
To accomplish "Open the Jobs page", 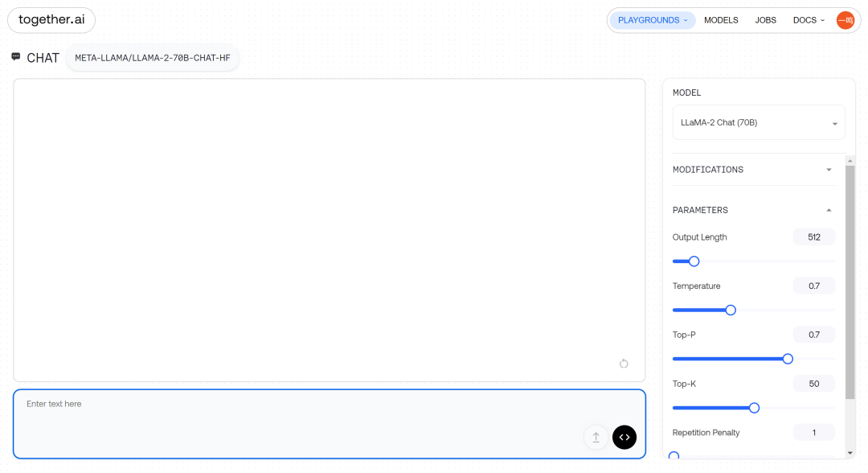I will [x=765, y=20].
